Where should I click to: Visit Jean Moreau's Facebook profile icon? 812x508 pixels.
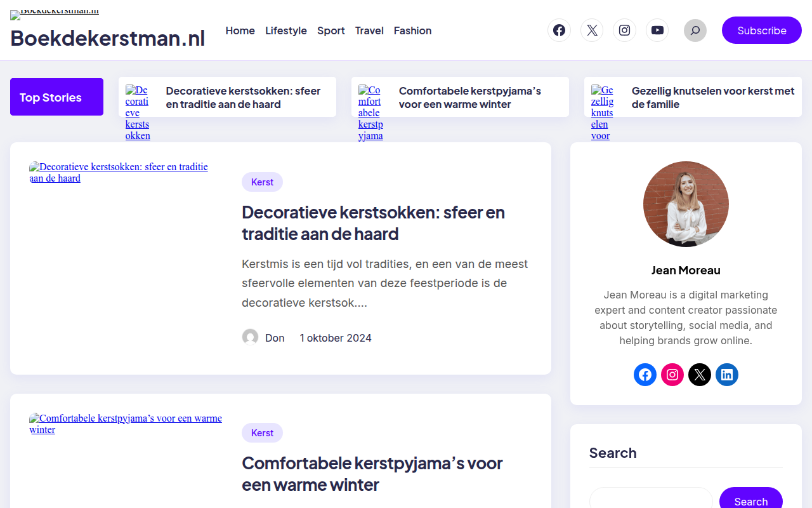645,375
